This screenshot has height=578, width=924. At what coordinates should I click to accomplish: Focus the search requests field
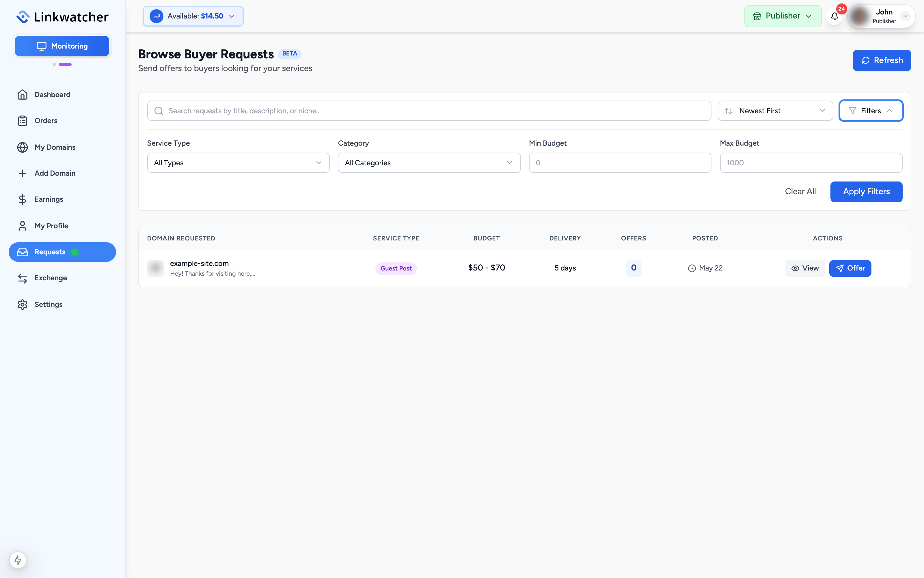pos(429,111)
